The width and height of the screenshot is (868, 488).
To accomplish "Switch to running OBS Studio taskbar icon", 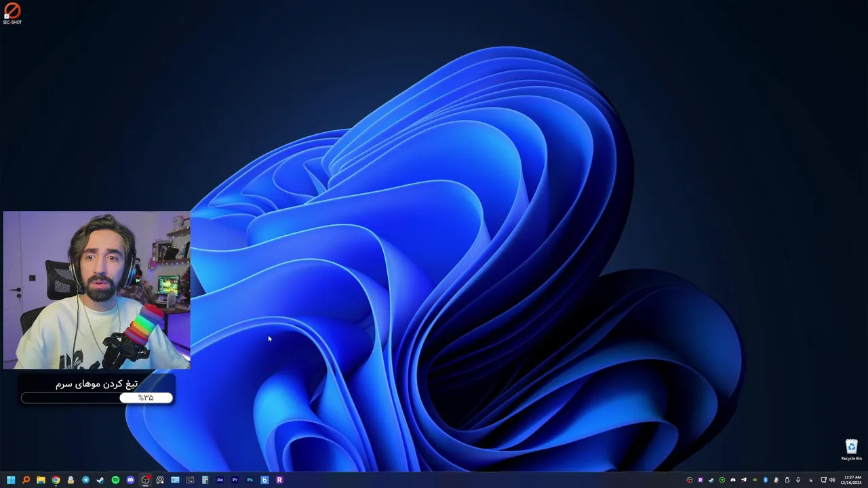I will tap(145, 480).
